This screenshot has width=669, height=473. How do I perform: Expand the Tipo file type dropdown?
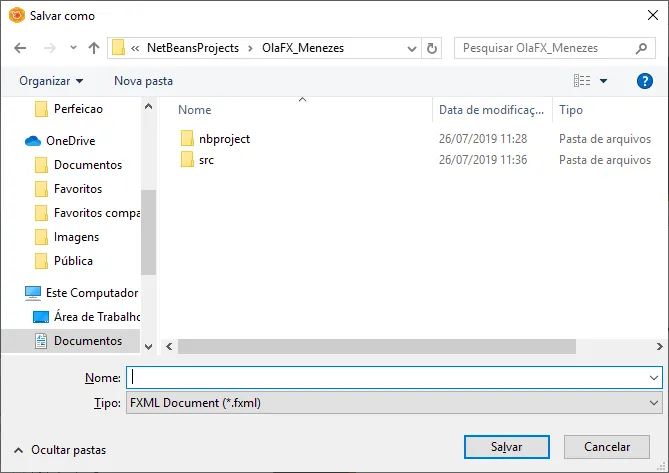click(654, 403)
